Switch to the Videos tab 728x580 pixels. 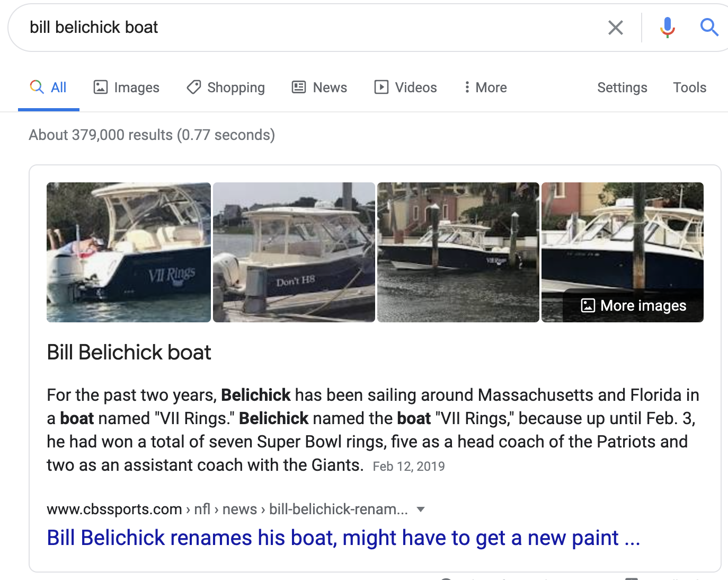[x=405, y=87]
